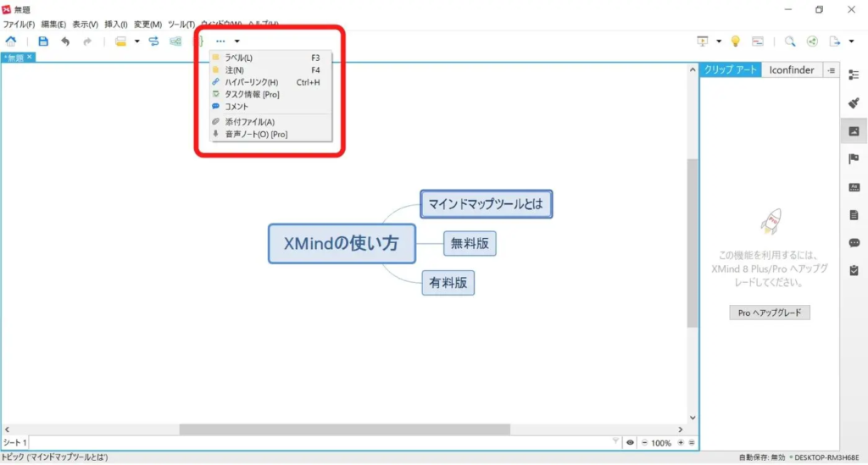Viewport: 868px width, 465px height.
Task: Open search with magnifier icon
Action: (790, 42)
